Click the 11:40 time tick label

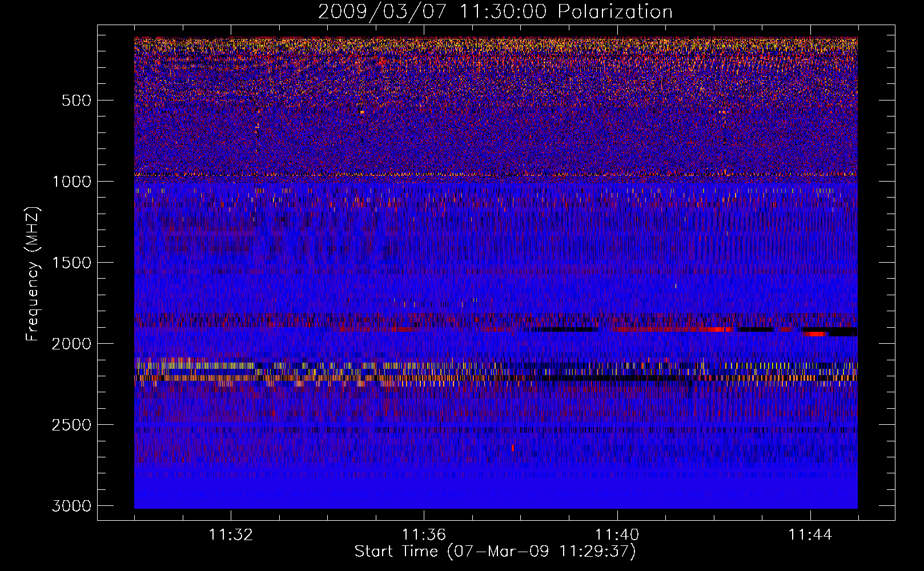coord(617,535)
